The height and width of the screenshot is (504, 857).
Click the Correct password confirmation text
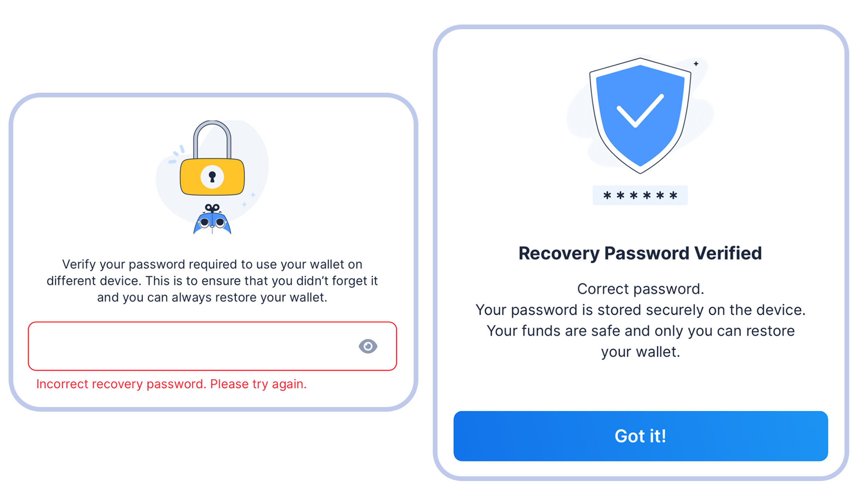(x=640, y=289)
